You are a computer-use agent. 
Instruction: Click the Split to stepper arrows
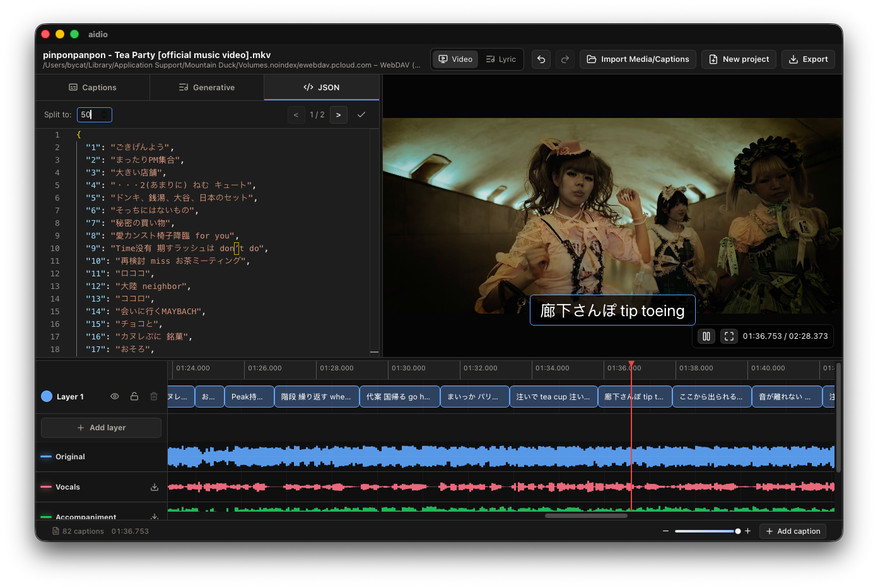[x=105, y=115]
